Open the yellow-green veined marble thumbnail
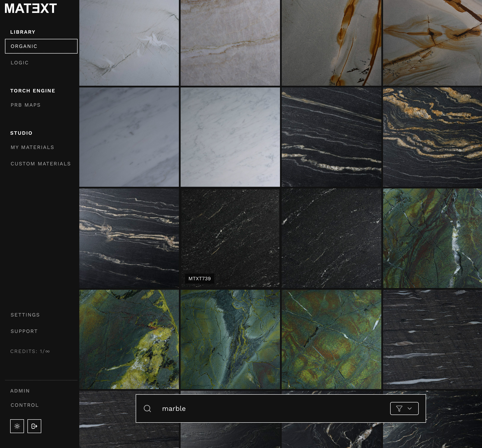482x448 pixels. [129, 339]
